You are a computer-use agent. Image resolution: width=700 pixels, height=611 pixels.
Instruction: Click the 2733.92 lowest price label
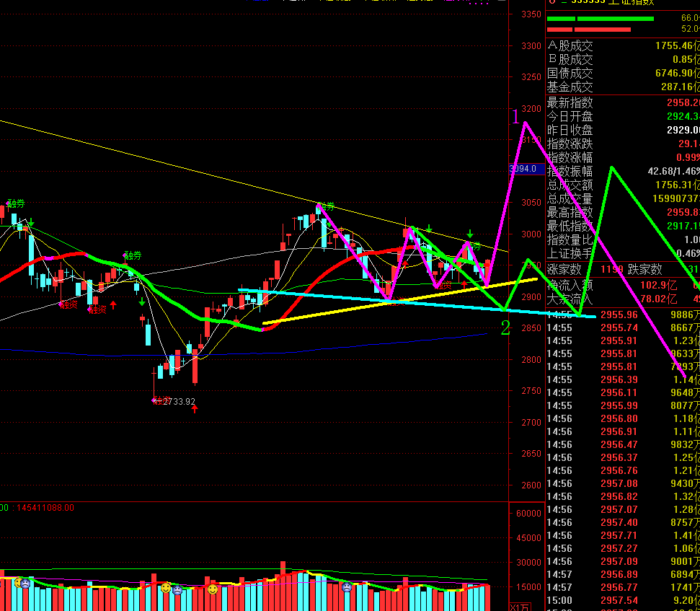179,402
